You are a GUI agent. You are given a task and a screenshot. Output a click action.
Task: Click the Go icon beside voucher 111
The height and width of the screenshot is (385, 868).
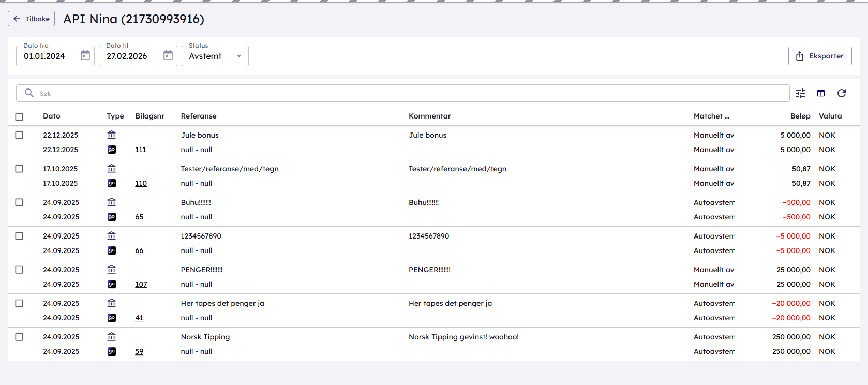pyautogui.click(x=111, y=150)
